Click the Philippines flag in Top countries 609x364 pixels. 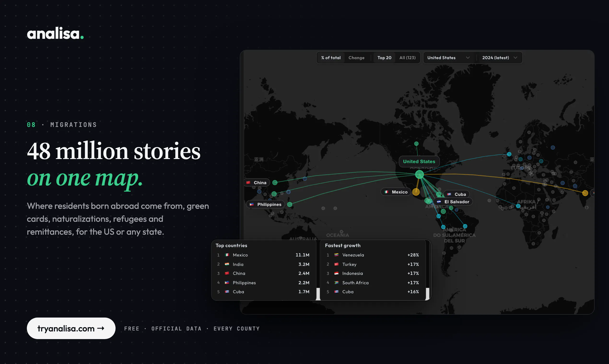coord(227,283)
